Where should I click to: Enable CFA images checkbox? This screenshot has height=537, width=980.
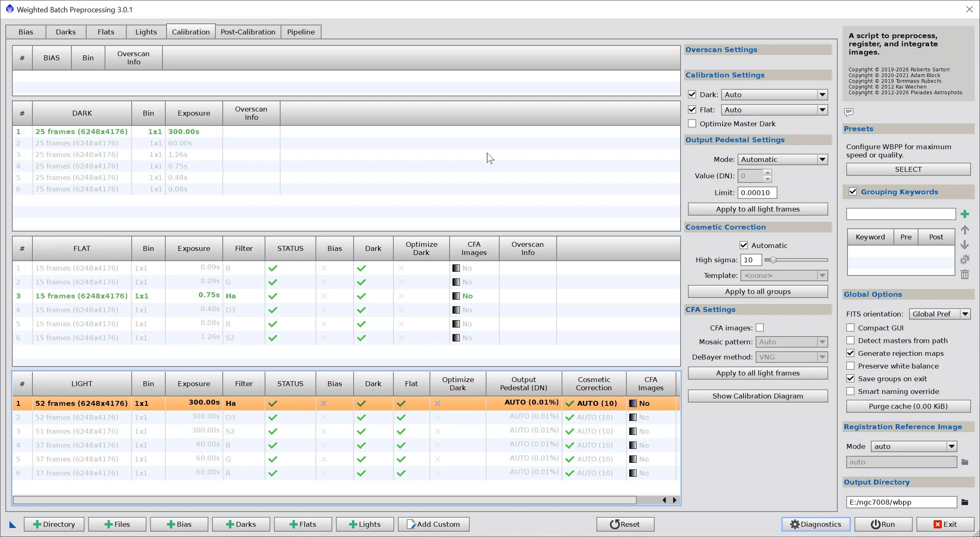(x=760, y=328)
